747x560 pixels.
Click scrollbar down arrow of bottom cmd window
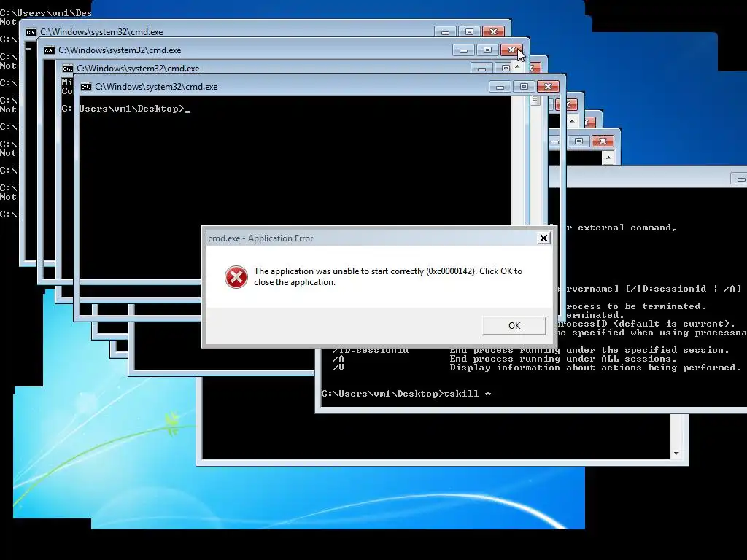(676, 454)
